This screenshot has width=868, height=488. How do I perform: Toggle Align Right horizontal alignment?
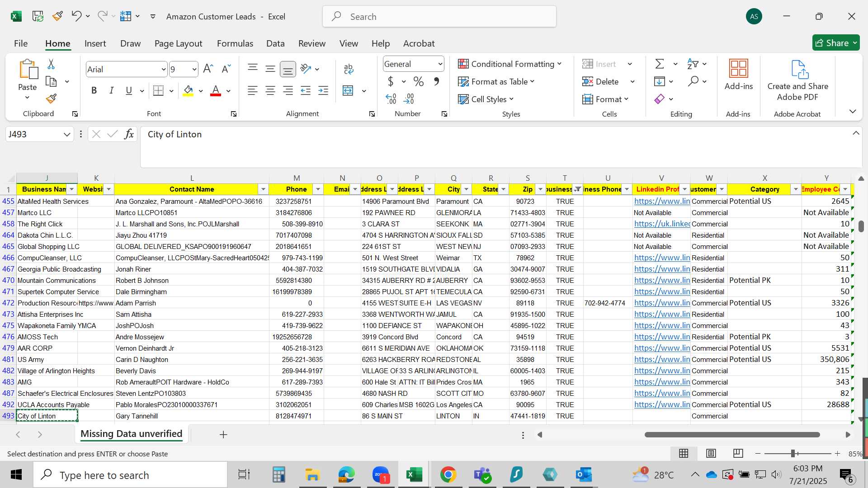(288, 90)
